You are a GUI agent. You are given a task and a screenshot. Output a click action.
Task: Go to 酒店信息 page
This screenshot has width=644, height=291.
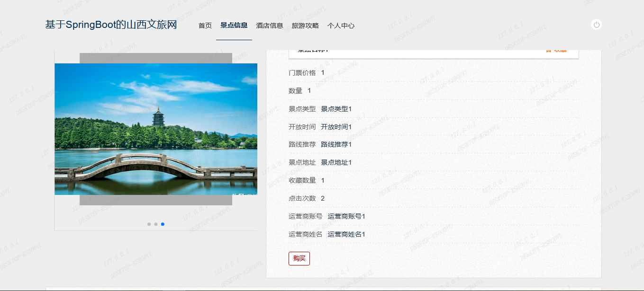point(270,26)
